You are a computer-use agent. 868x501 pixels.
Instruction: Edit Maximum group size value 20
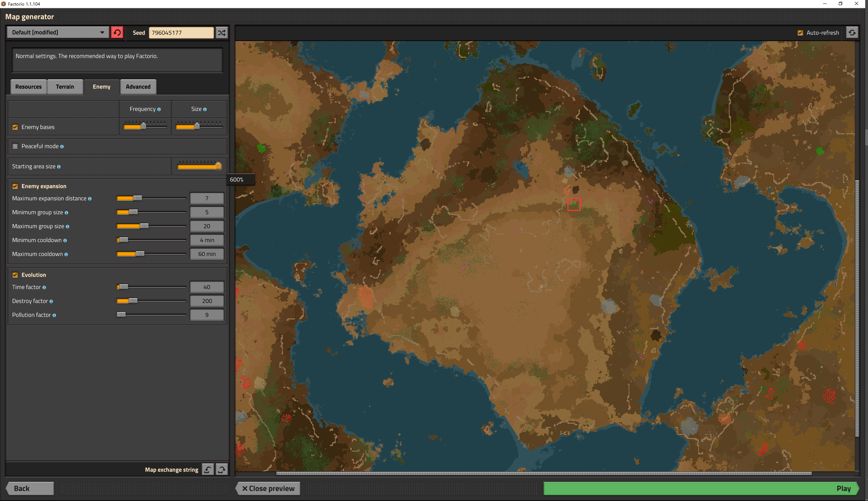pyautogui.click(x=207, y=226)
